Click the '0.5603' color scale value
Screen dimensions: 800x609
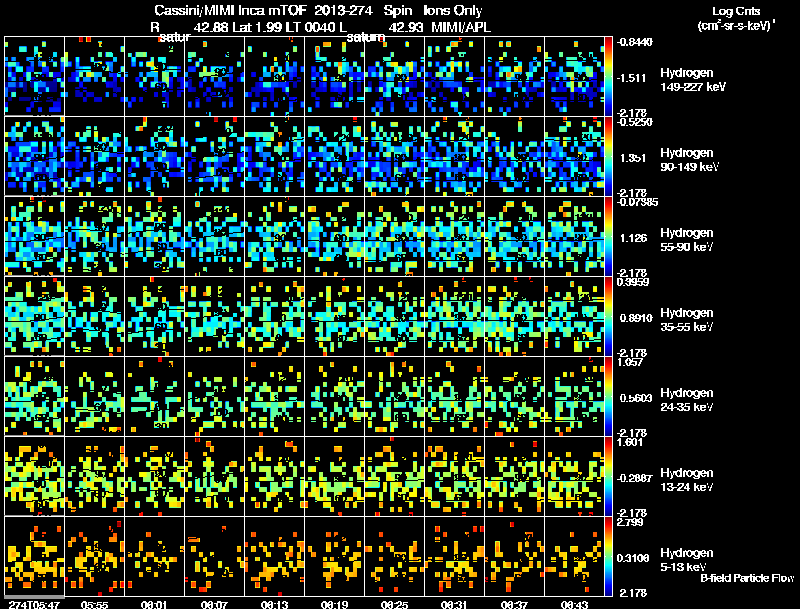pyautogui.click(x=636, y=398)
